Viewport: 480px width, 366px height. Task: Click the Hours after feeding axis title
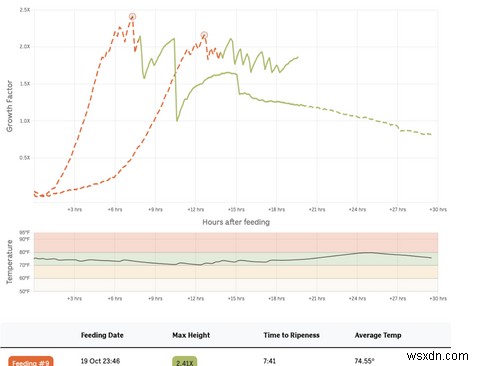tap(236, 222)
